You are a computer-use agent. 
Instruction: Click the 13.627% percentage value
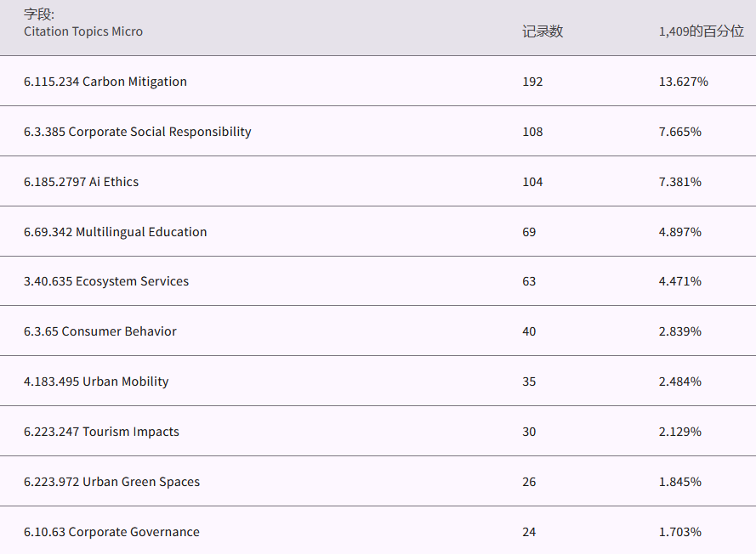tap(683, 82)
